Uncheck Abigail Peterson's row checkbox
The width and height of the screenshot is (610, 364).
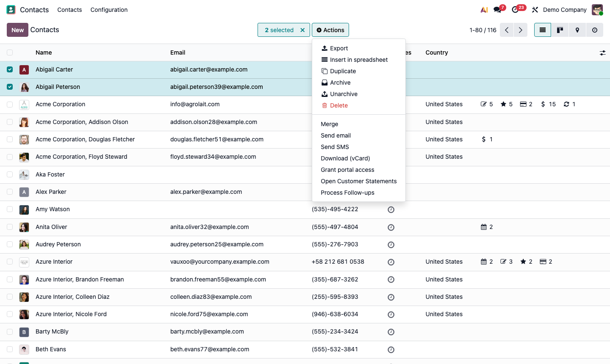9,87
